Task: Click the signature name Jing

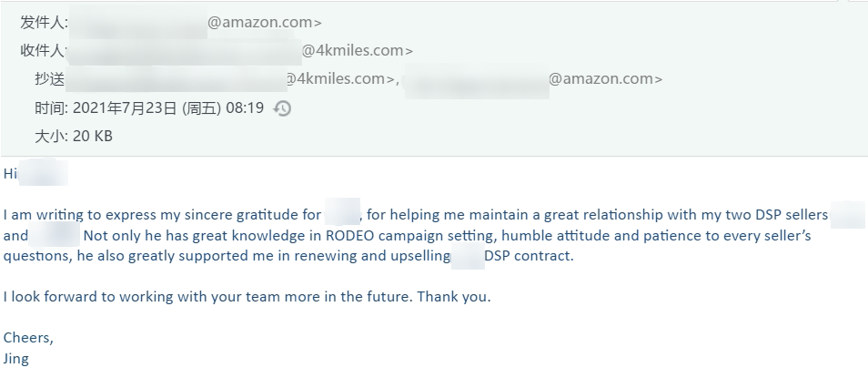Action: point(16,358)
